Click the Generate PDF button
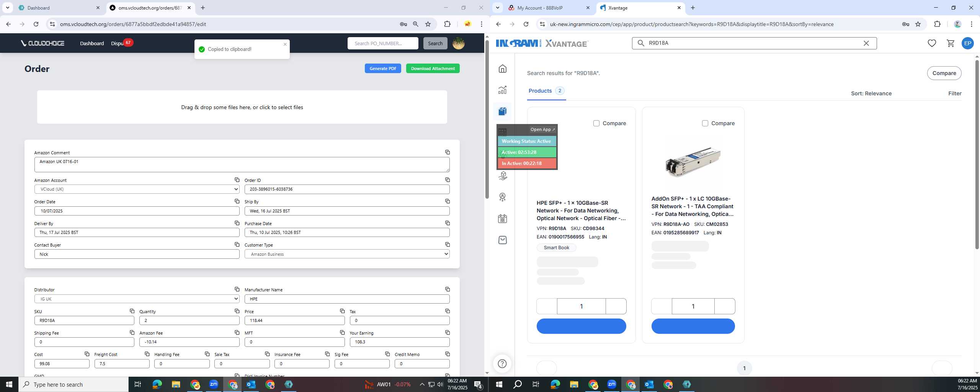 (383, 69)
